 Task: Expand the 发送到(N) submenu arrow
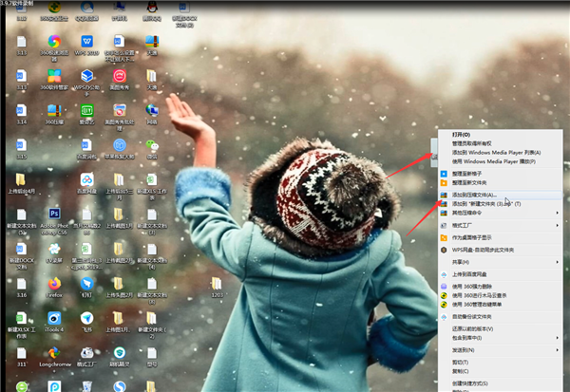tap(558, 350)
